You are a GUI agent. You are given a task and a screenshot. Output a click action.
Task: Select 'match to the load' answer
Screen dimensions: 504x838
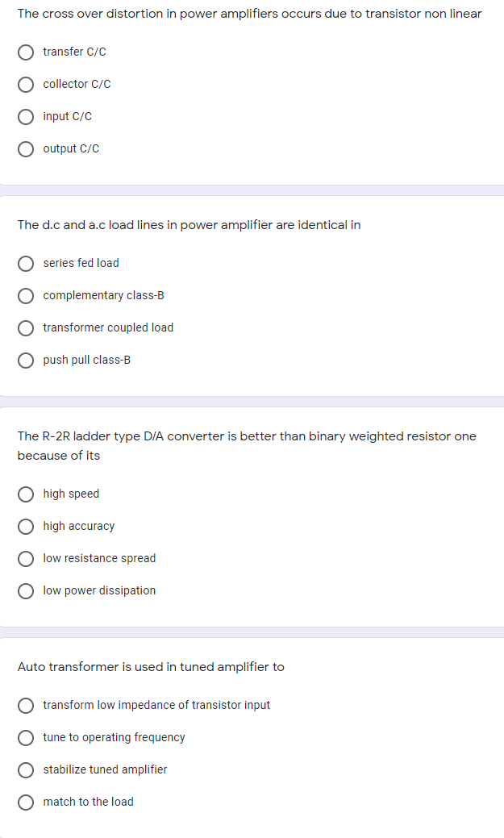click(x=26, y=803)
